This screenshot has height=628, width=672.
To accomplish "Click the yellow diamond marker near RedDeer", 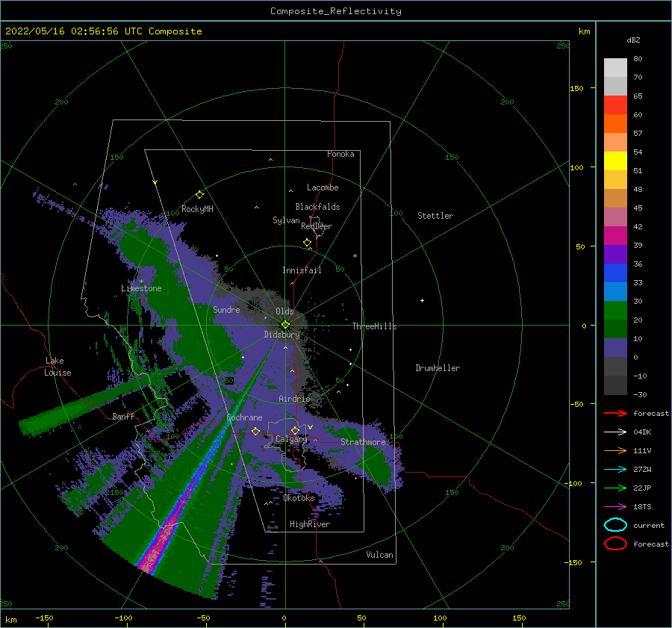I will pos(308,242).
